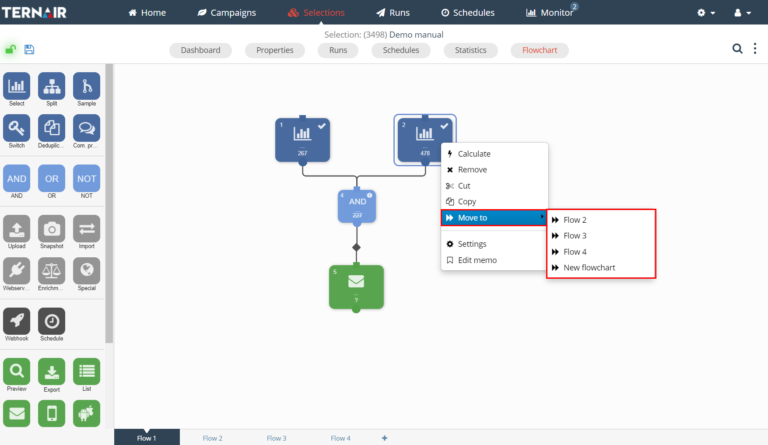Open the user account dropdown
The width and height of the screenshot is (768, 445).
tap(742, 13)
